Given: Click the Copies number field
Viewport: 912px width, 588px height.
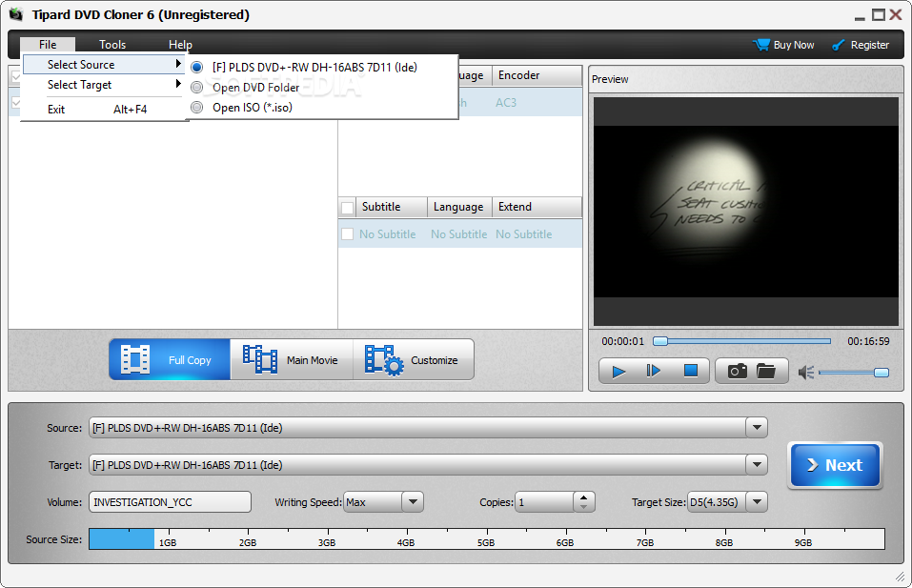Looking at the screenshot, I should pos(544,502).
